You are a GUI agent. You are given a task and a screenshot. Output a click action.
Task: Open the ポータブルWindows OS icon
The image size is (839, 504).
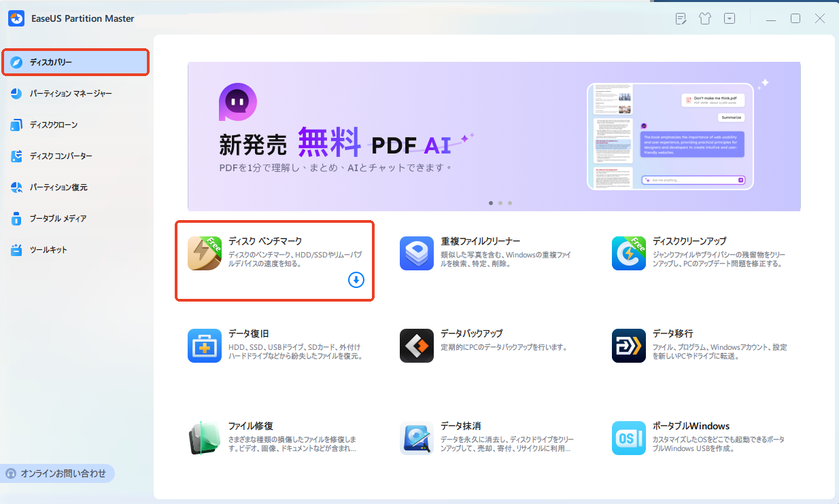(x=628, y=438)
